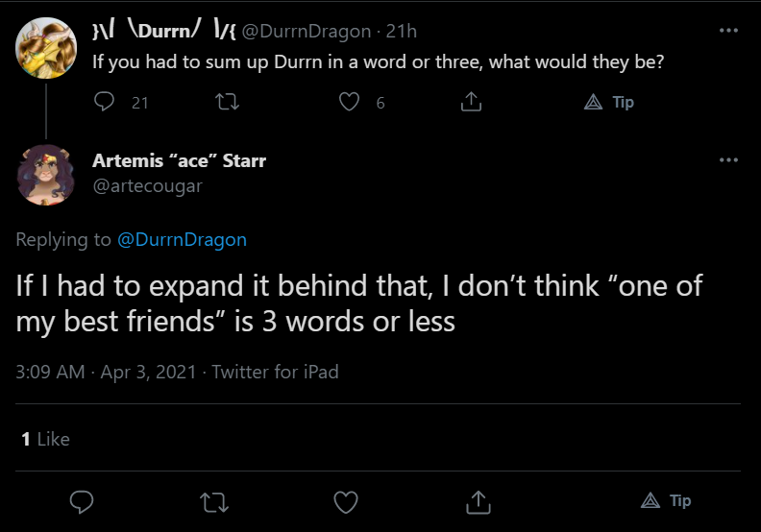Reply to Artemis Starr's tweet at bottom
This screenshot has width=761, height=532.
82,502
